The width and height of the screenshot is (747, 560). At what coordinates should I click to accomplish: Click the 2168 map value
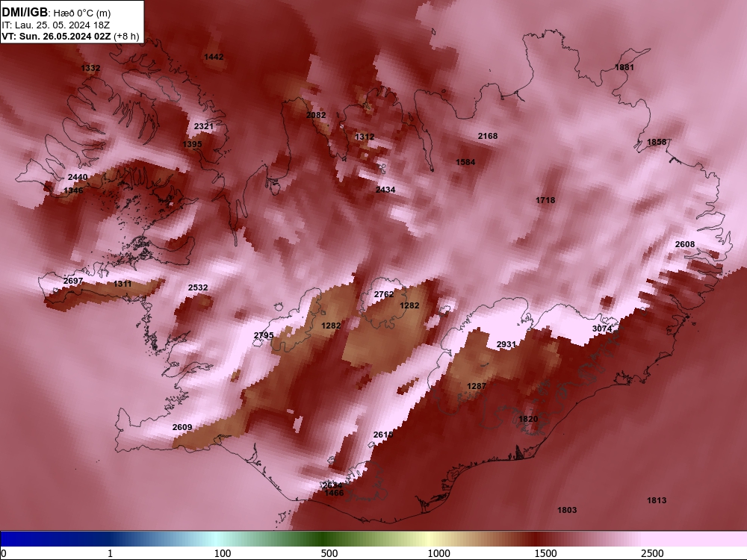(487, 136)
